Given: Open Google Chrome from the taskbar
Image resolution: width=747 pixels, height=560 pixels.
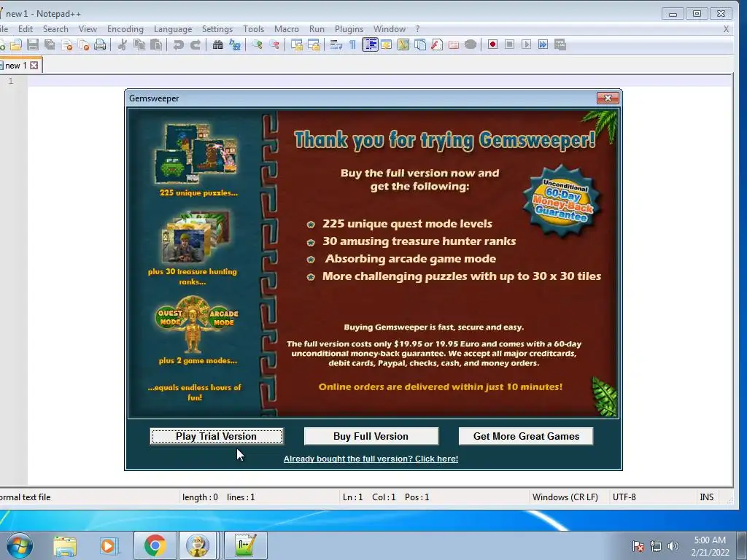Looking at the screenshot, I should coord(155,545).
